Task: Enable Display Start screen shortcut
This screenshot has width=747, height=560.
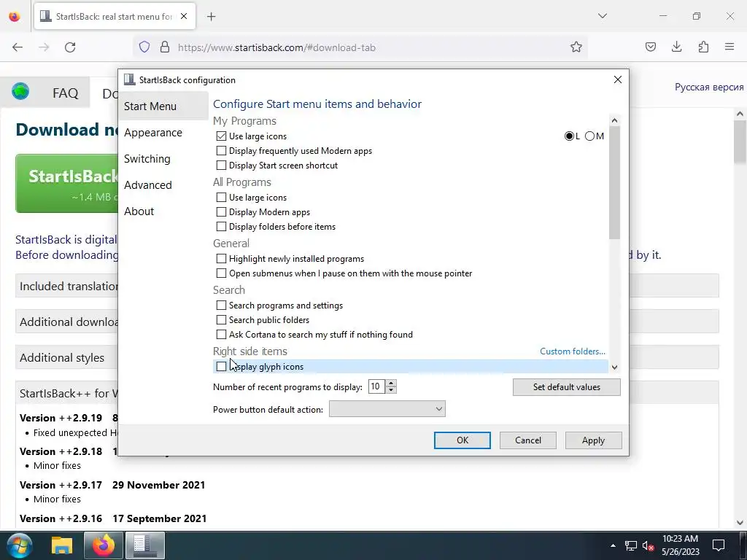Action: (x=221, y=166)
